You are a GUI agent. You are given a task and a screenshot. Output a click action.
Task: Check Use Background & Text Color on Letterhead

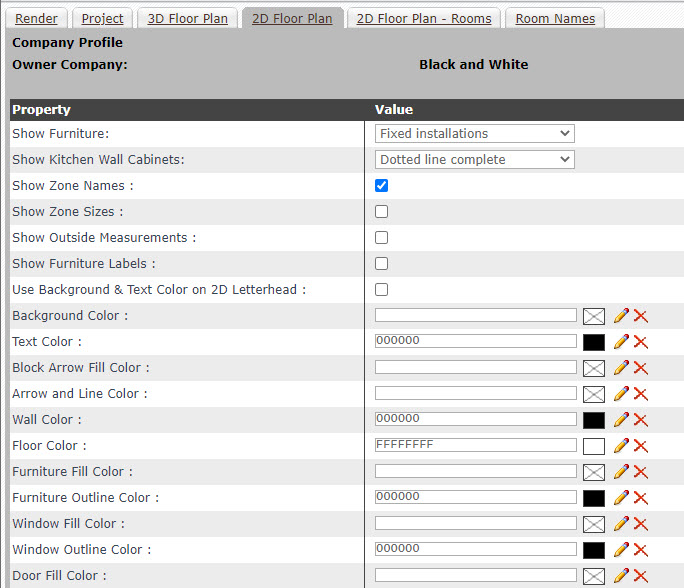click(381, 290)
